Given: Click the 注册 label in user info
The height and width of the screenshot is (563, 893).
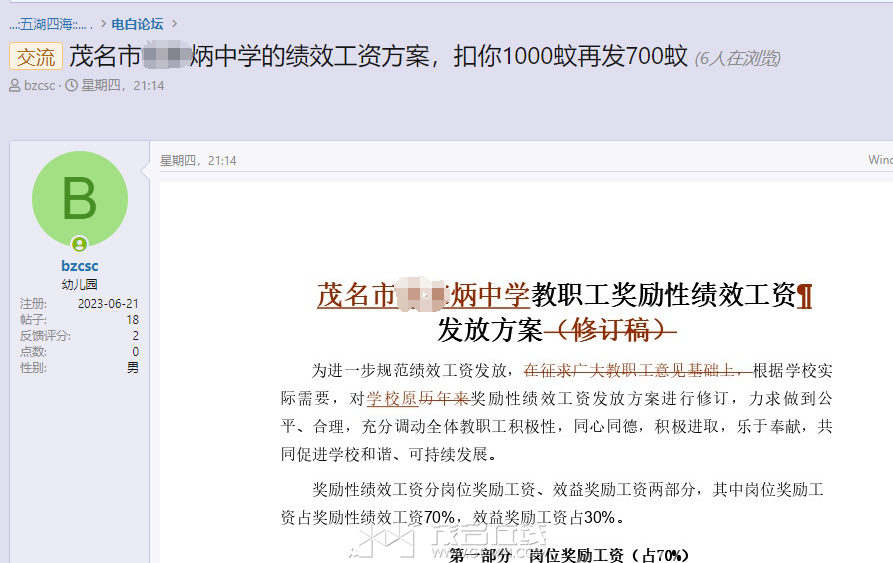Looking at the screenshot, I should [33, 303].
